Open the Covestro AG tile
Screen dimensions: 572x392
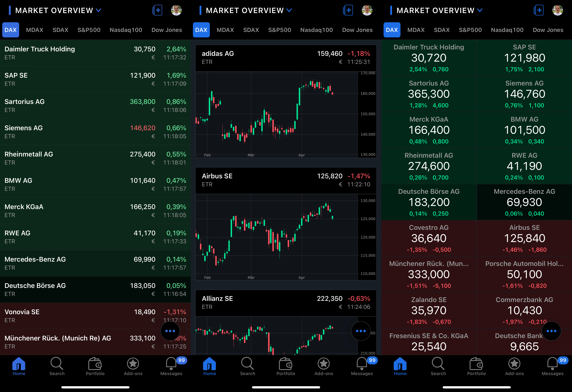click(429, 238)
